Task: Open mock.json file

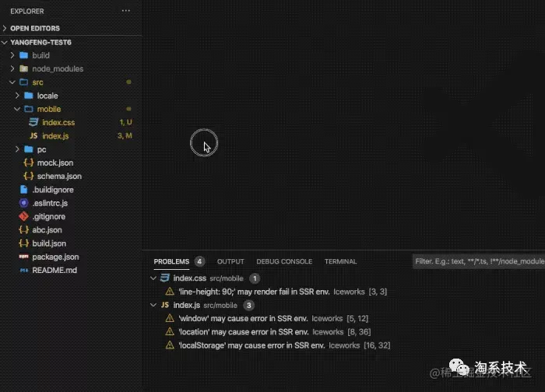Action: point(55,163)
